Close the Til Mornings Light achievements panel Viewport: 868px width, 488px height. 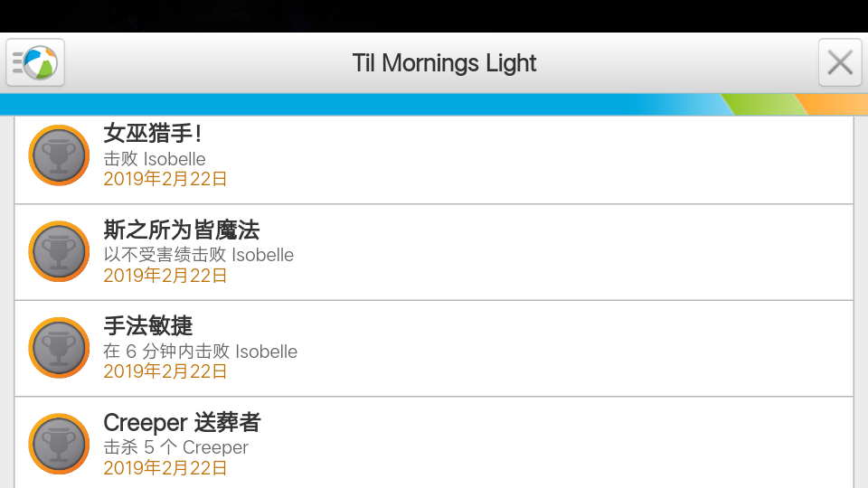tap(840, 62)
